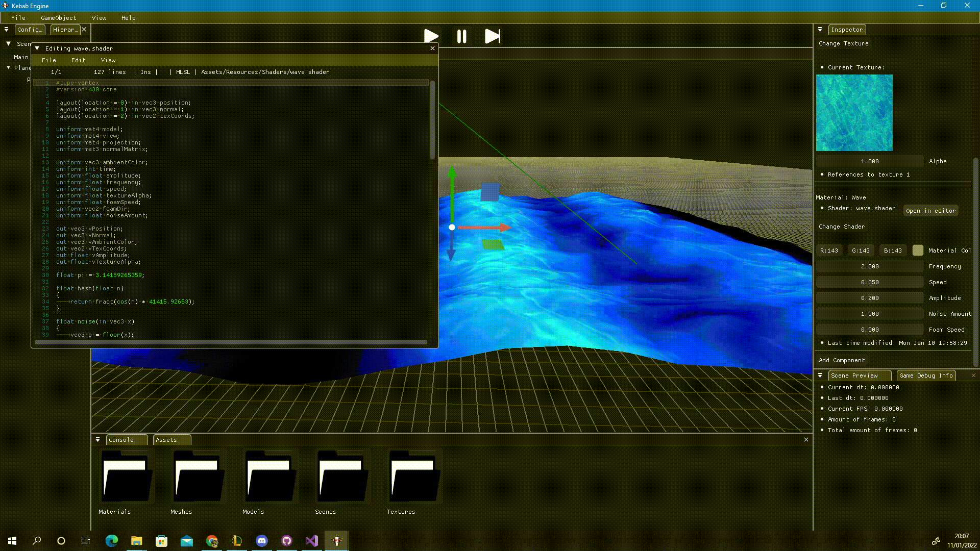Click the green plane handle of the gizmo
Viewport: 980px width, 551px height.
493,245
